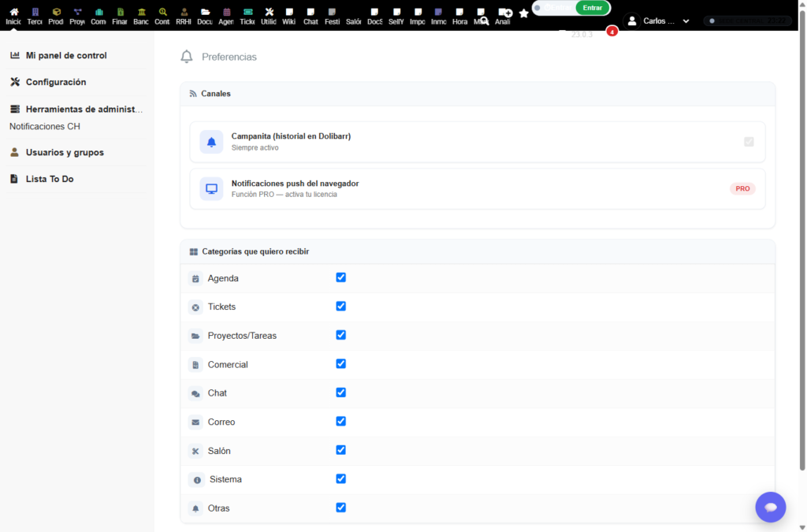
Task: Open the Utilidades tools icon
Action: (269, 12)
